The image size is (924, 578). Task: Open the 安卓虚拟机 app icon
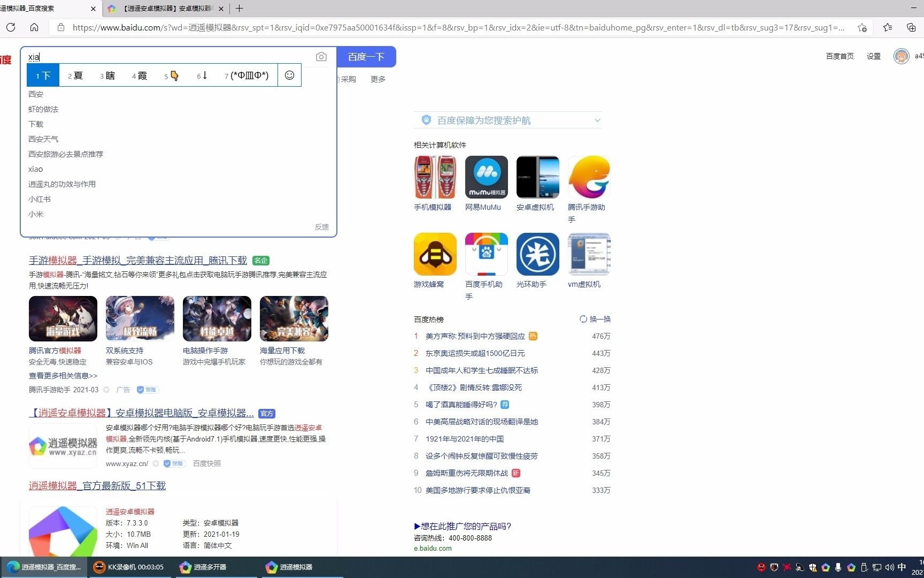[x=538, y=177]
